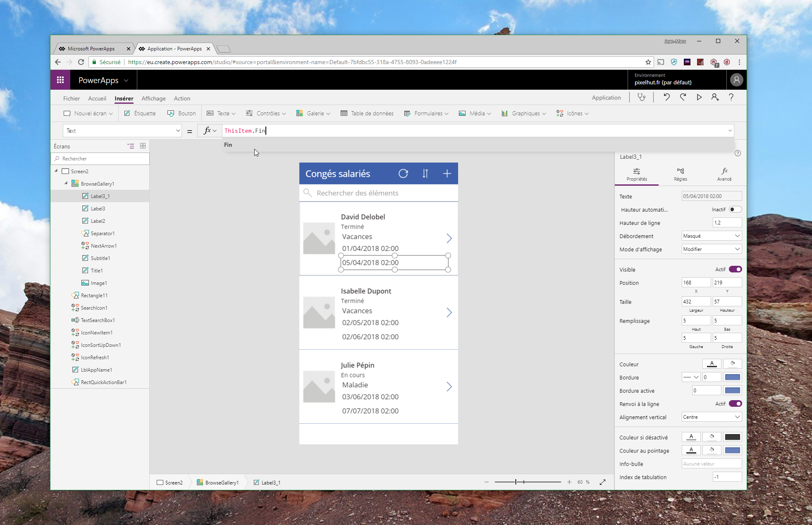Open the Mode d'affichage dropdown
812x525 pixels.
pyautogui.click(x=712, y=249)
